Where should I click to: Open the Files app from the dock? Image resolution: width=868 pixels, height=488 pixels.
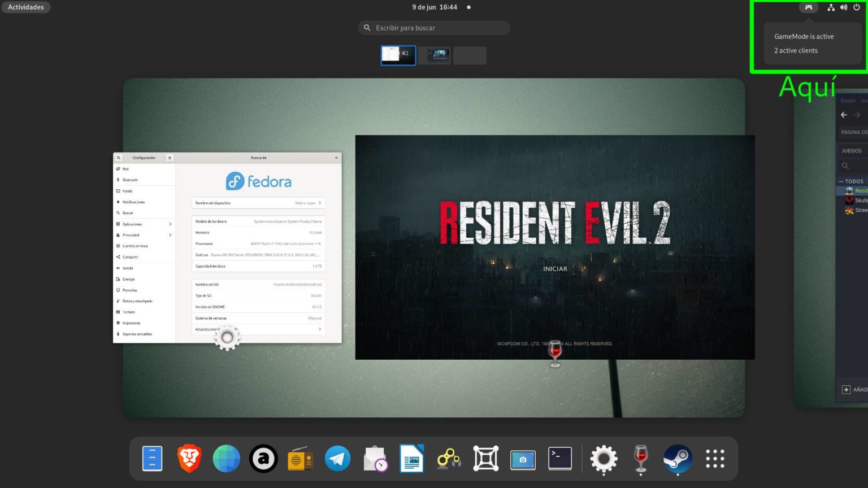152,459
